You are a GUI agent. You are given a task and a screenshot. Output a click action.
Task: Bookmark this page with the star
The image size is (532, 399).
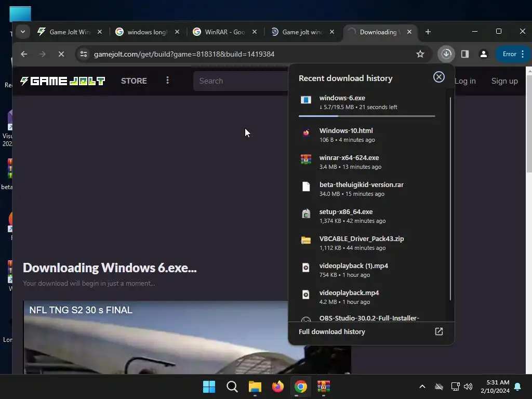(x=420, y=54)
